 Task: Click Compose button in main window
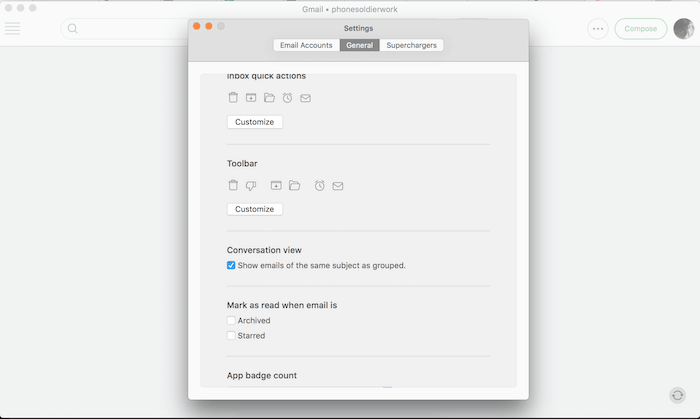(x=641, y=29)
